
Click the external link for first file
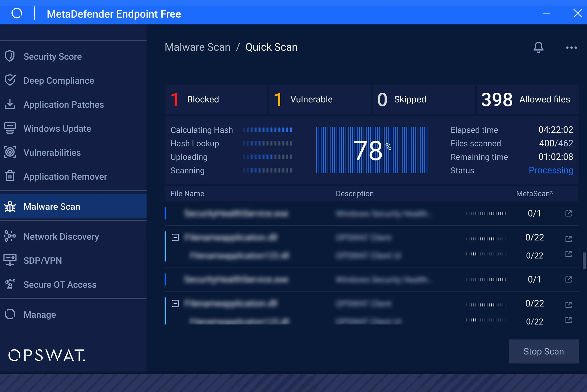click(568, 214)
